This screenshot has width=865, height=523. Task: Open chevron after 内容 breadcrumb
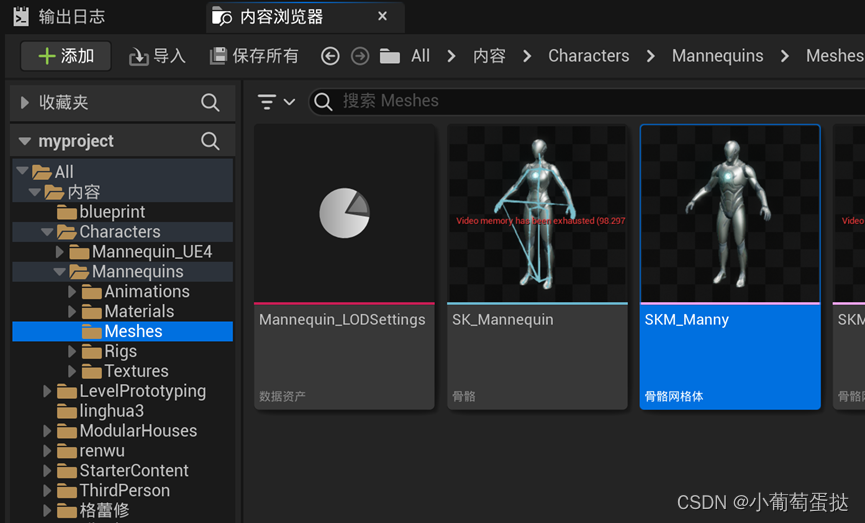coord(527,56)
